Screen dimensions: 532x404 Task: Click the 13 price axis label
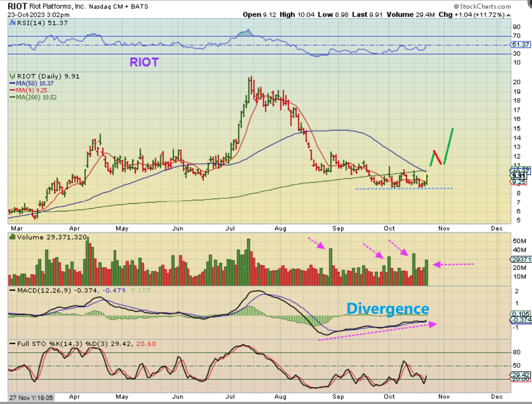(517, 147)
